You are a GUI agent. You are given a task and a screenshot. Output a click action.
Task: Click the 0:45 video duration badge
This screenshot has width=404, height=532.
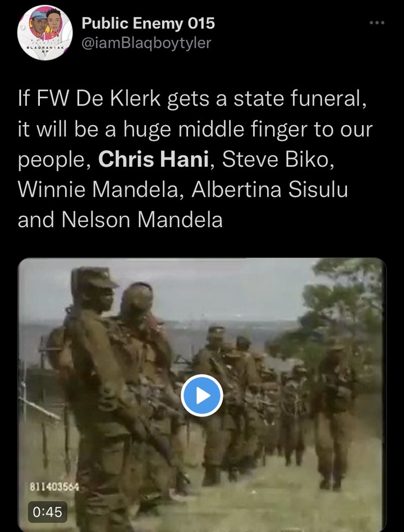[48, 512]
